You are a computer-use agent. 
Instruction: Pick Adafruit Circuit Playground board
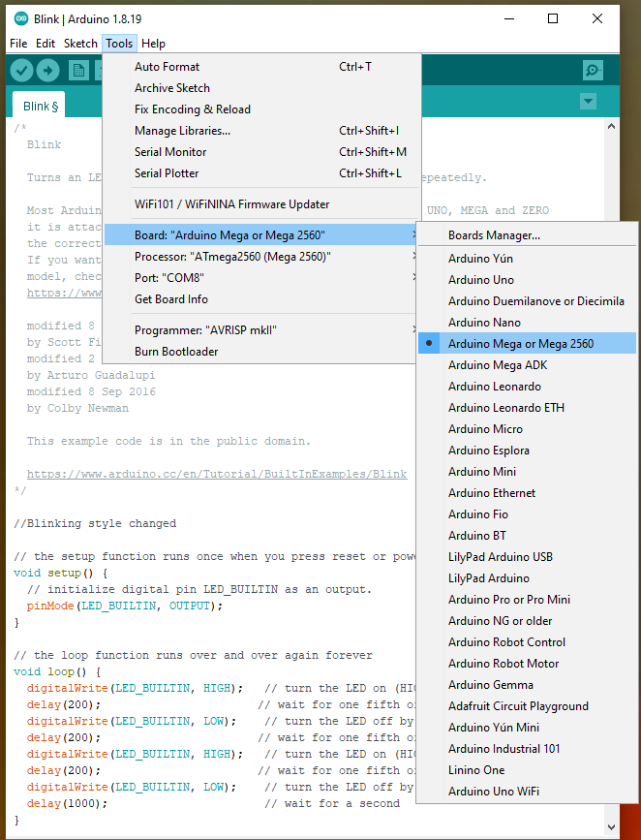[527, 706]
